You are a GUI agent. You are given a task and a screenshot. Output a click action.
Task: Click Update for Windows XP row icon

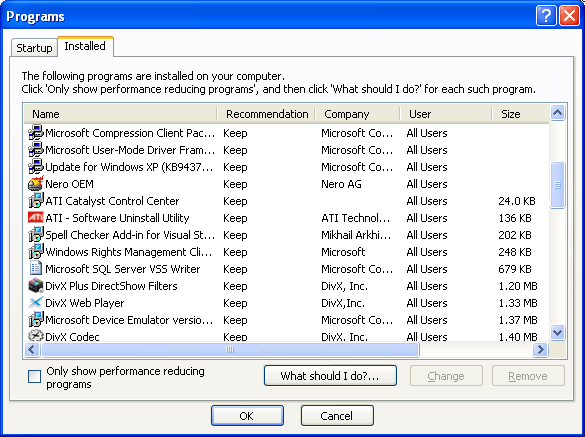(x=36, y=167)
